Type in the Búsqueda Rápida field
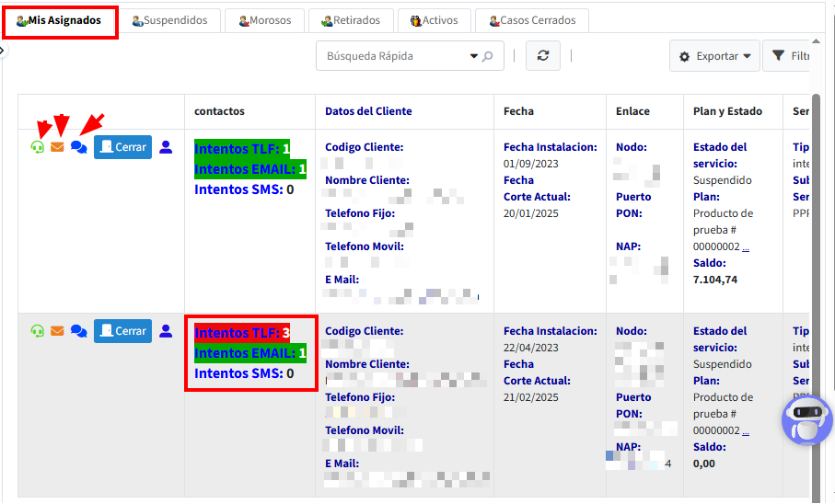Screen dimensions: 835x504 pos(391,56)
